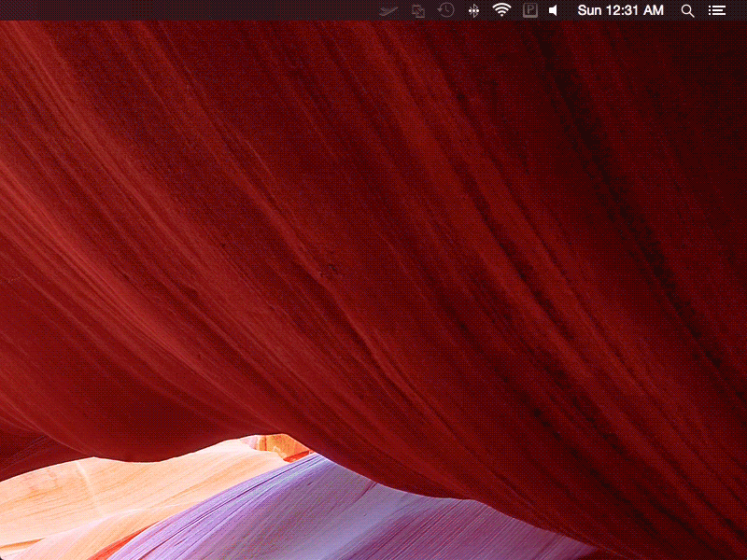Click the Bluetooth status icon

coord(473,10)
